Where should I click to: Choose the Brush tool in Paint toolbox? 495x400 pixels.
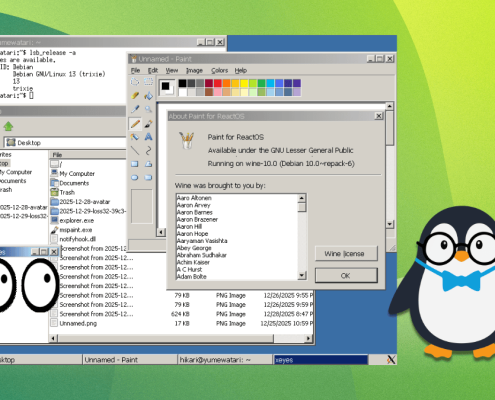(x=148, y=123)
